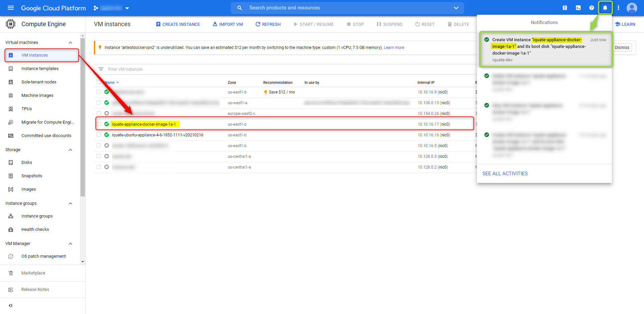
Task: Check the box for the 10.10.16.5 row
Action: tap(99, 145)
